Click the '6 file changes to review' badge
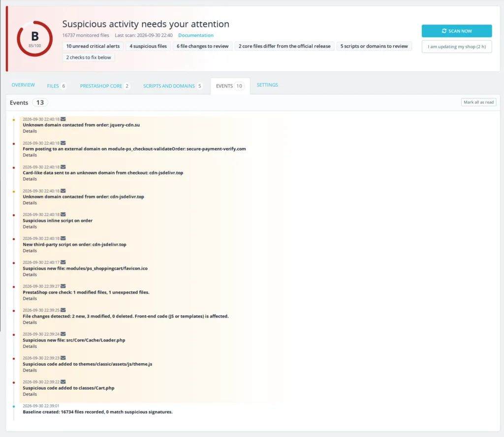This screenshot has height=437, width=504. click(202, 46)
